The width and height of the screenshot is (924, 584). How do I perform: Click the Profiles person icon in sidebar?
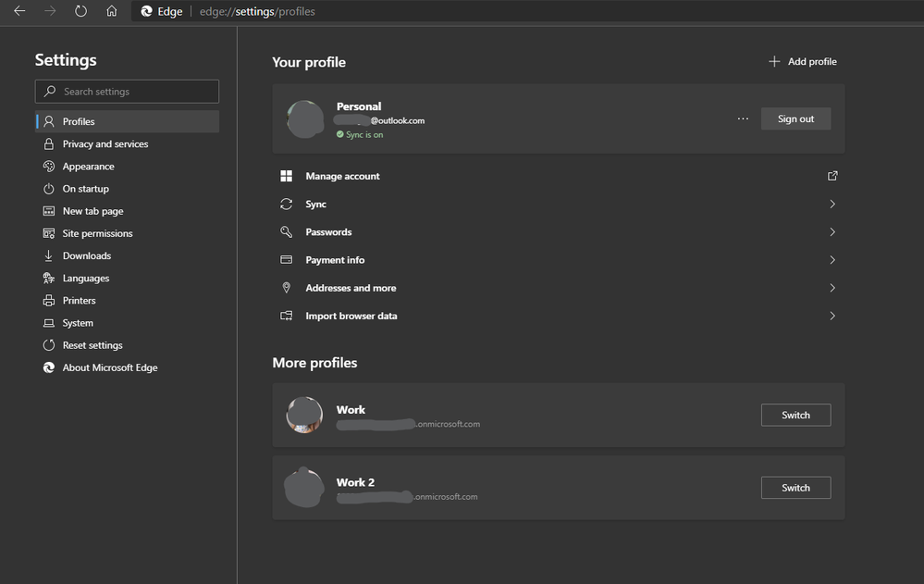point(49,121)
